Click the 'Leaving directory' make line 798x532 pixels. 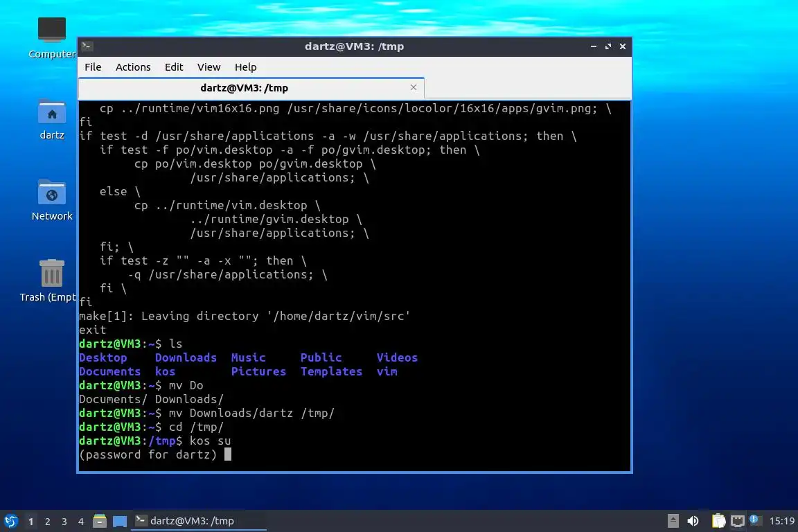pyautogui.click(x=245, y=316)
